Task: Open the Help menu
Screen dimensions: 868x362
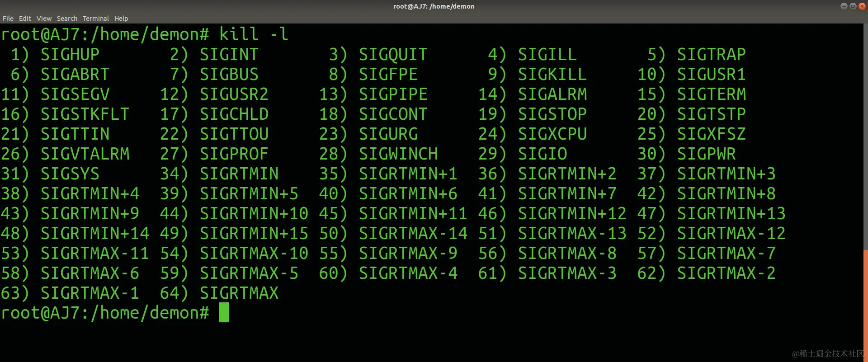Action: [121, 19]
